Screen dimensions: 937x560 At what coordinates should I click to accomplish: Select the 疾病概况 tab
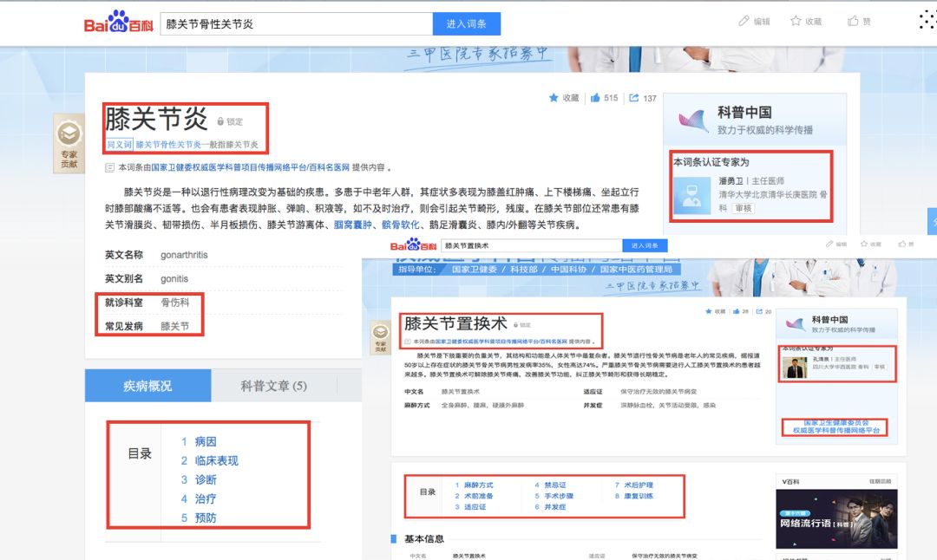tap(147, 386)
